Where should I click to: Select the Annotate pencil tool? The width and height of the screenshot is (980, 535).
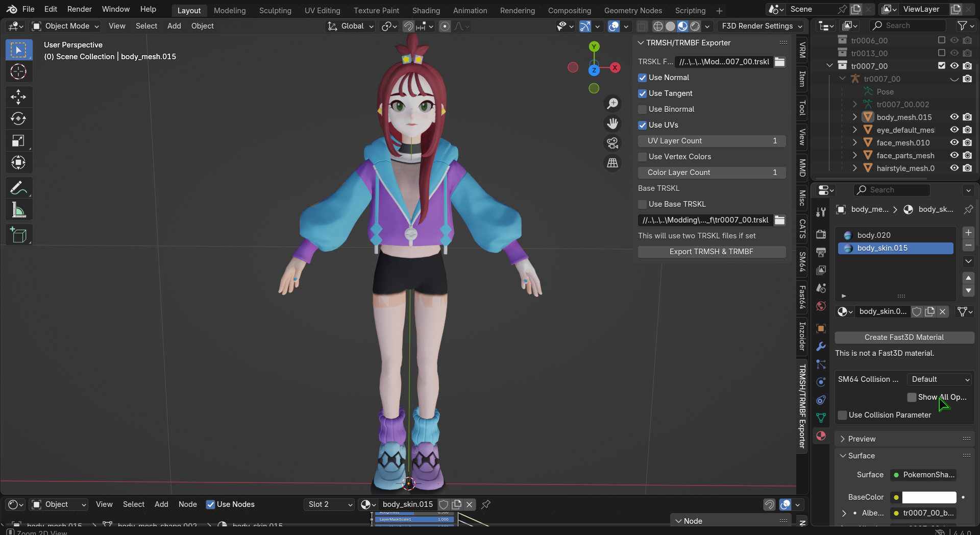[19, 188]
